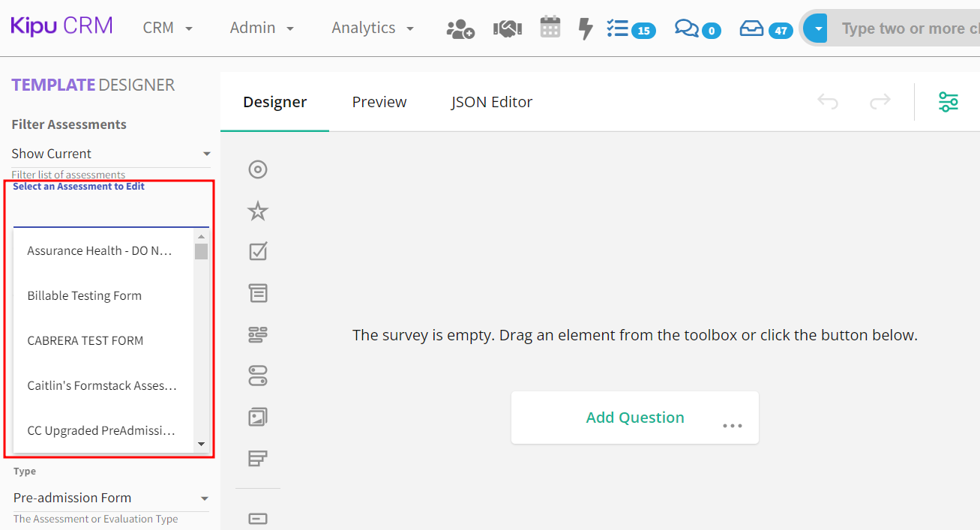Select the checkbox element in toolbox
The width and height of the screenshot is (980, 530).
[x=258, y=252]
